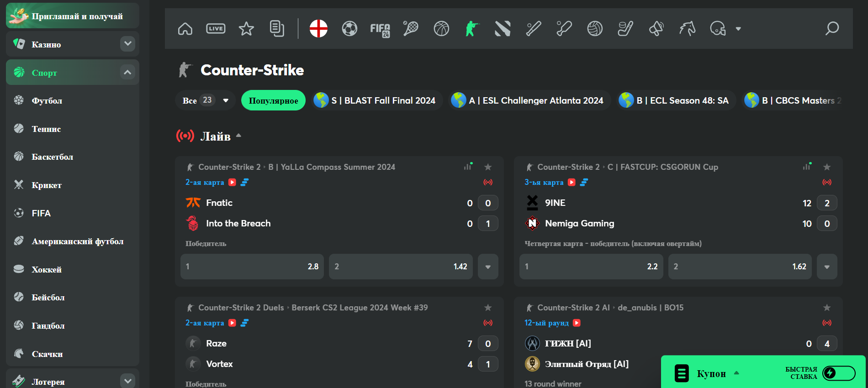Click the Приглашай и получай banner

tap(72, 16)
